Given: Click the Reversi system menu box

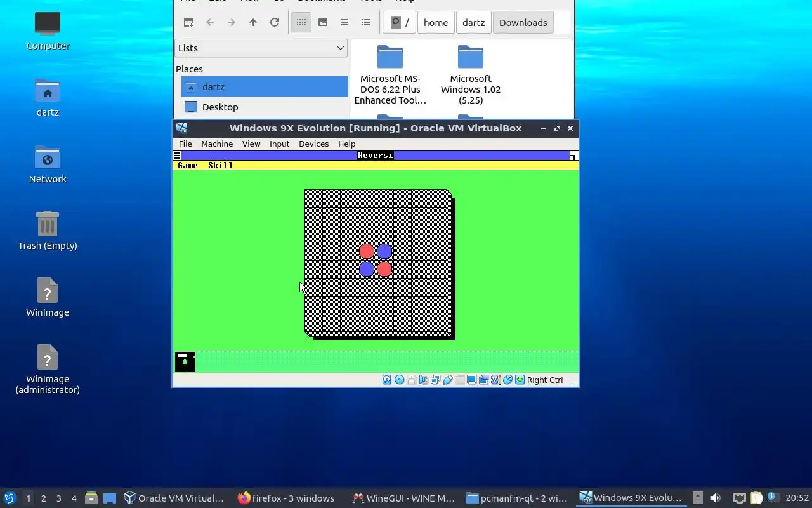Looking at the screenshot, I should [176, 156].
